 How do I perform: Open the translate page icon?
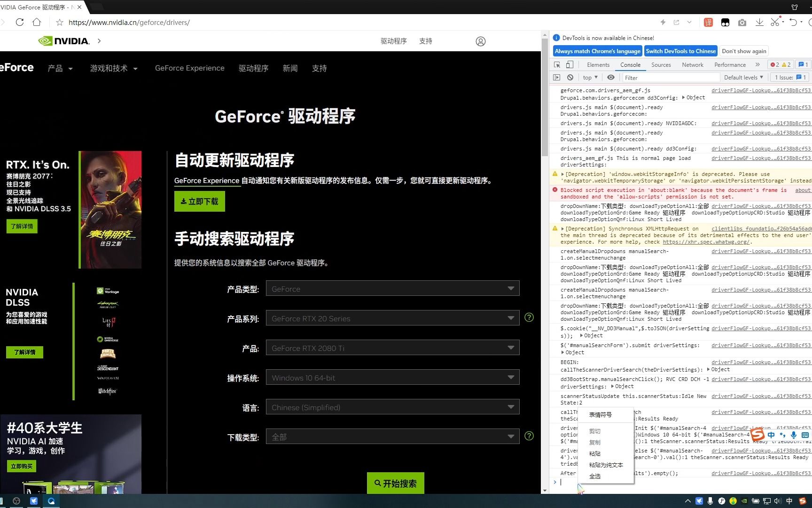click(708, 22)
